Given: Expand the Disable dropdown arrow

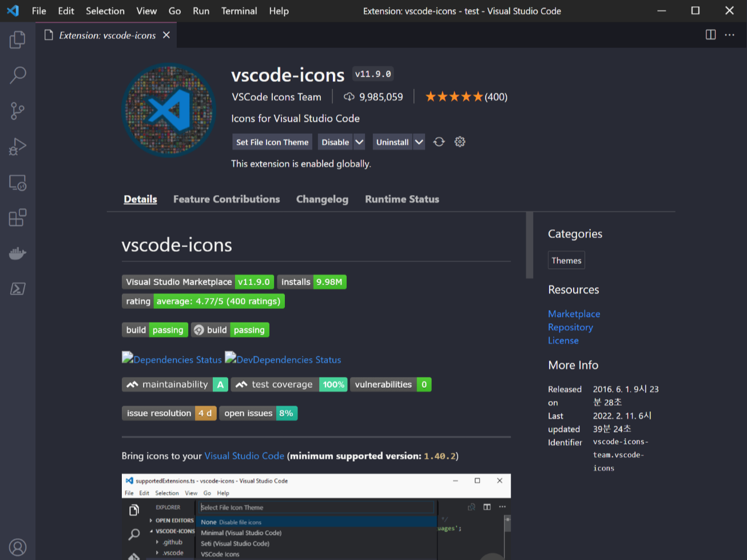Looking at the screenshot, I should [359, 142].
